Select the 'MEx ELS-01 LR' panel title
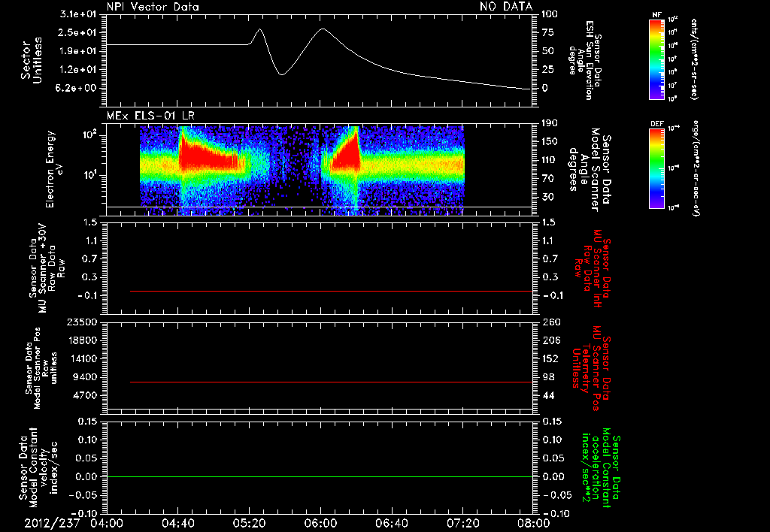 150,116
